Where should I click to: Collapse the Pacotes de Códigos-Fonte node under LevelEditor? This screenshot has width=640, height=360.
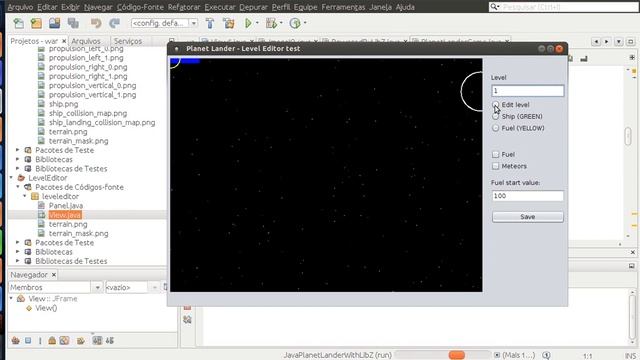(18, 187)
